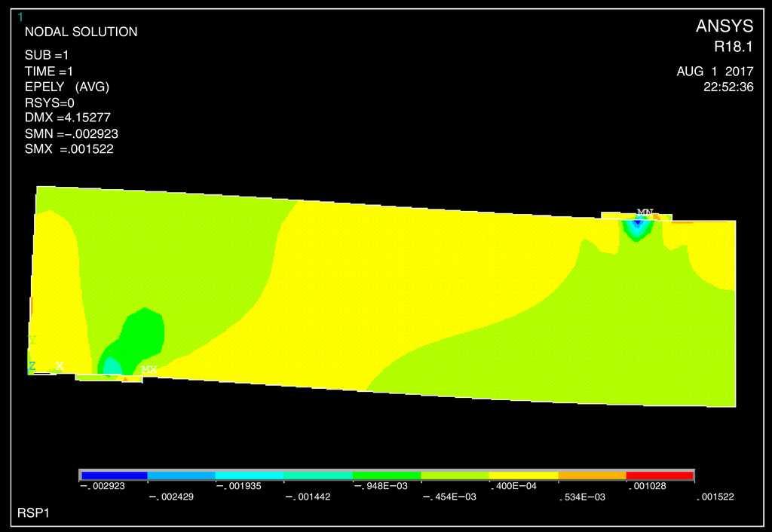The height and width of the screenshot is (532, 772).
Task: Click the X axis triad label
Action: coord(60,366)
